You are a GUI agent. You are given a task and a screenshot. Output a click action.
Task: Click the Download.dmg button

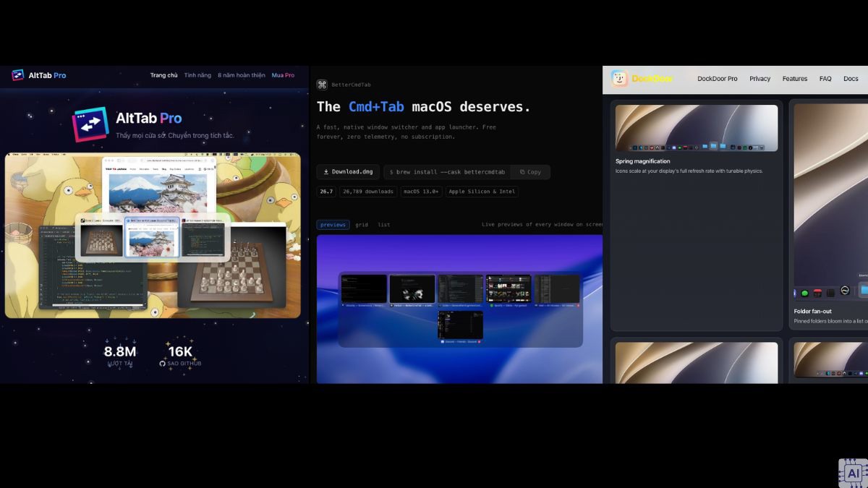pos(348,172)
